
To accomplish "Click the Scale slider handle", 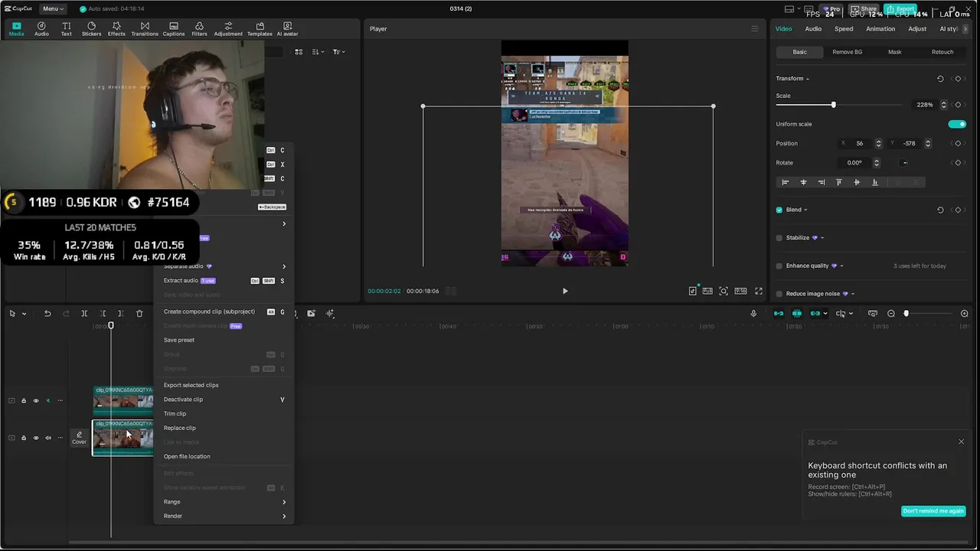I will 833,105.
